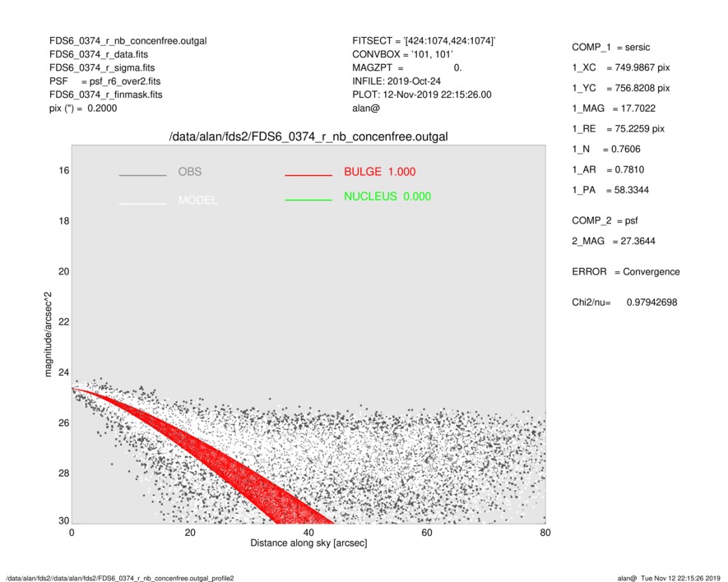Click the green NUCLEUS legend line

(x=308, y=201)
